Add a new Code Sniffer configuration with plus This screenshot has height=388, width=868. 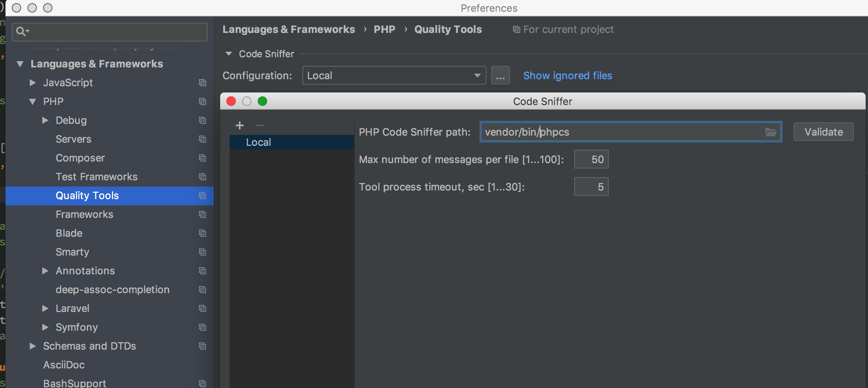[x=240, y=125]
